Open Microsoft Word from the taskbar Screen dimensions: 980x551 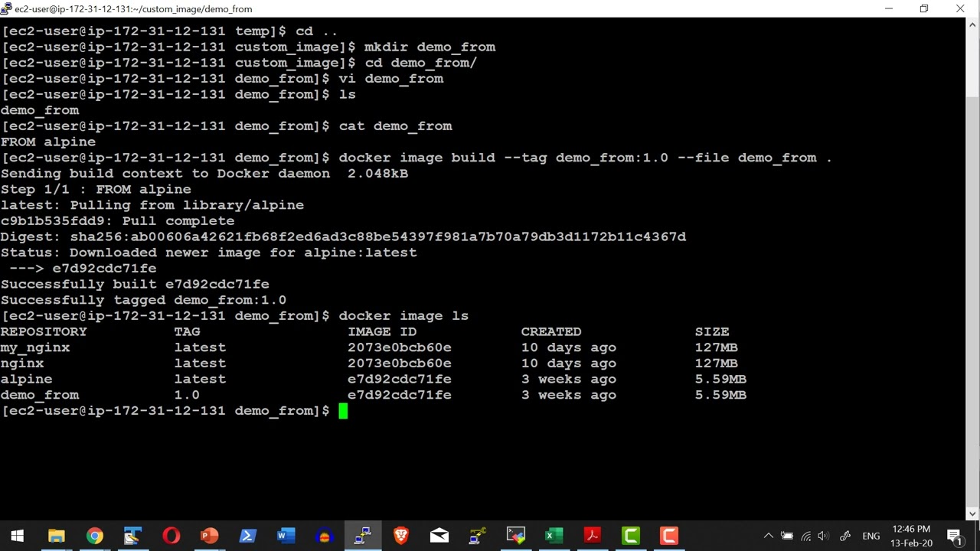pyautogui.click(x=286, y=536)
